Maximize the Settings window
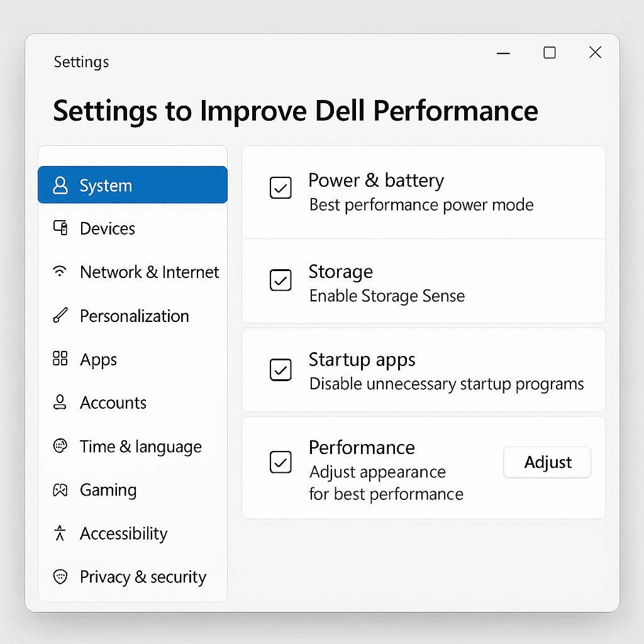Viewport: 644px width, 644px height. (x=550, y=53)
